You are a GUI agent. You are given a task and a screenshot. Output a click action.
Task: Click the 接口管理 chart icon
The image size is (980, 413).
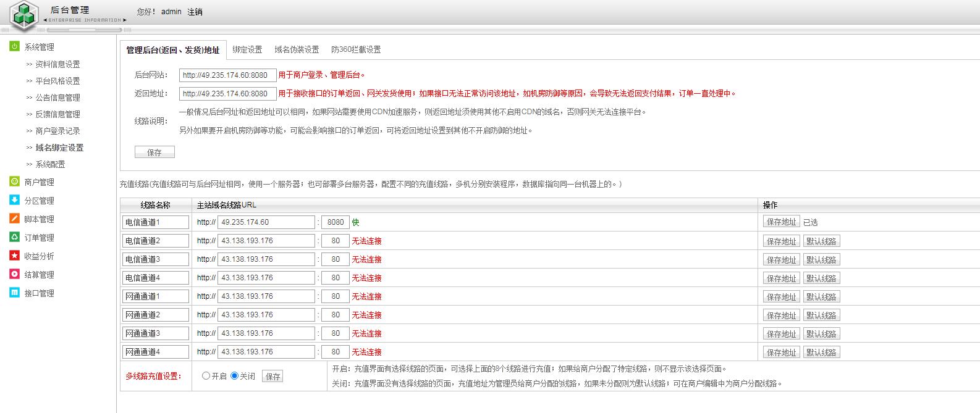click(x=14, y=293)
